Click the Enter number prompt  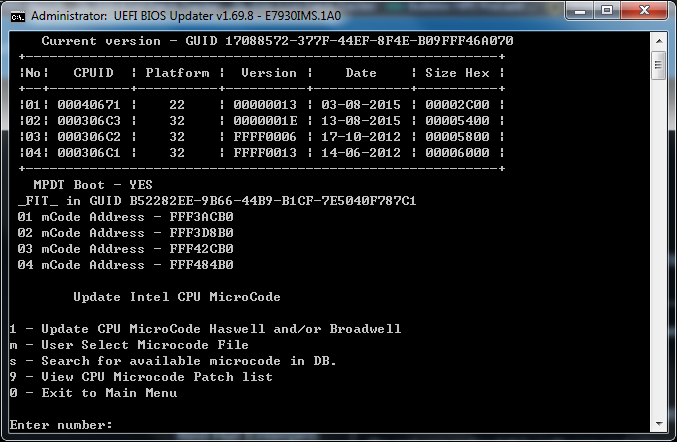(61, 425)
